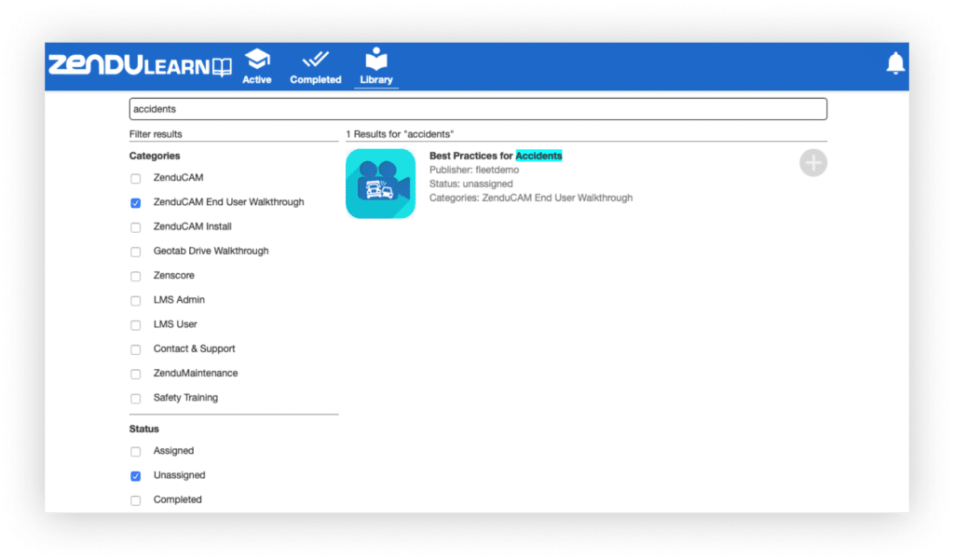Select the LMS Admin checkbox
Viewport: 954px width, 560px height.
[x=136, y=300]
